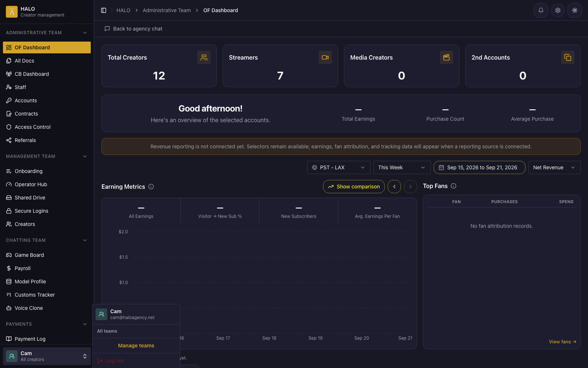This screenshot has height=368, width=588.
Task: Click the Game Board controller icon
Action: [x=9, y=255]
